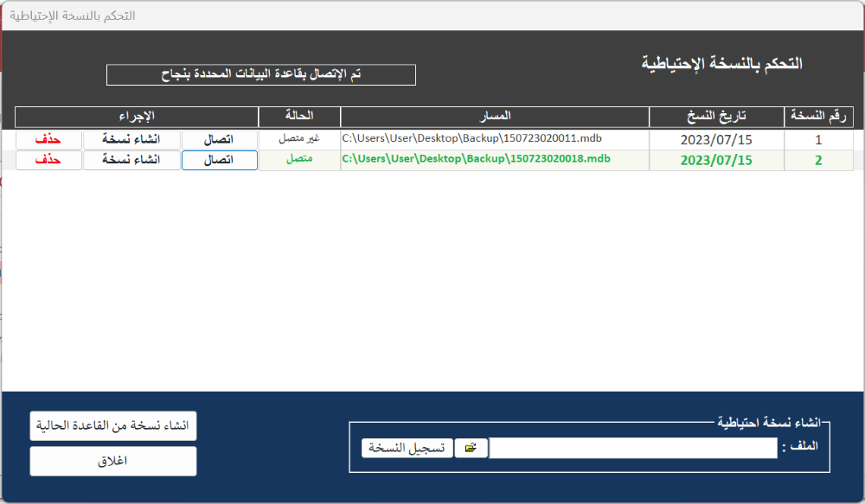Click the تاريخ النسخ column header

pyautogui.click(x=716, y=117)
